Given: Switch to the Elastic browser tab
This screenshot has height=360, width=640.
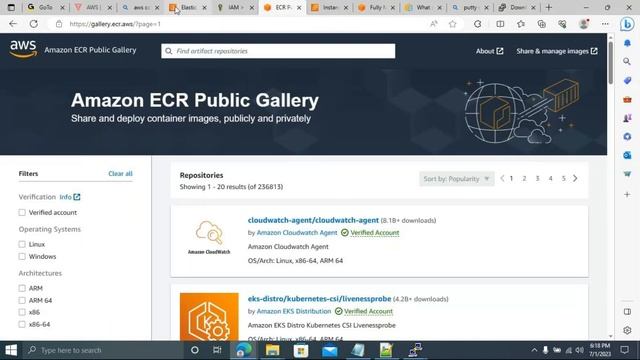Looking at the screenshot, I should click(188, 7).
